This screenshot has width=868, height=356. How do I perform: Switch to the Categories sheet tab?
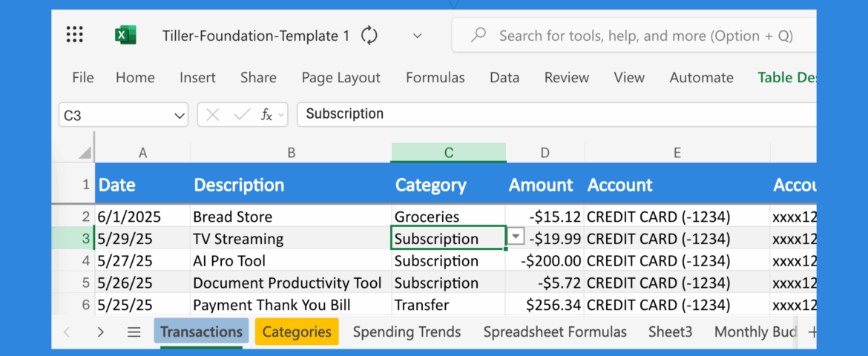pyautogui.click(x=297, y=332)
